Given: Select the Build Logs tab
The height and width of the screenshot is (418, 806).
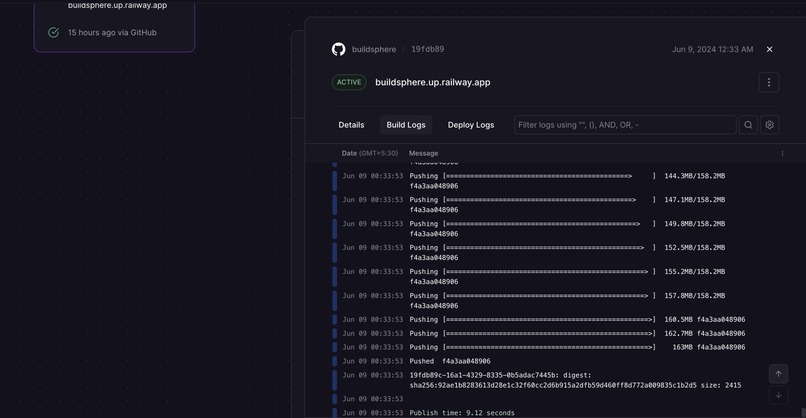Looking at the screenshot, I should (x=406, y=125).
